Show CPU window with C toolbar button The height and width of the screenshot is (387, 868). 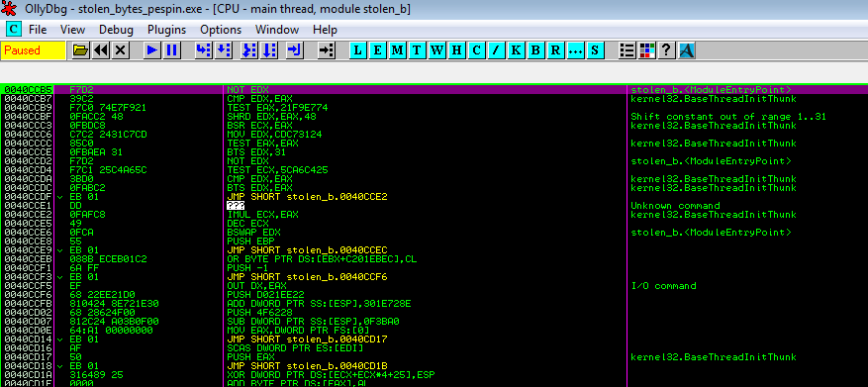point(476,50)
